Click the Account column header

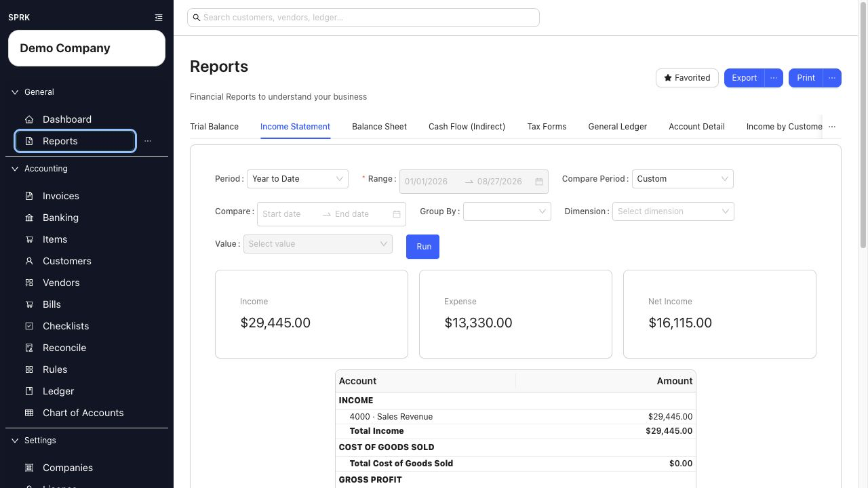(426, 382)
